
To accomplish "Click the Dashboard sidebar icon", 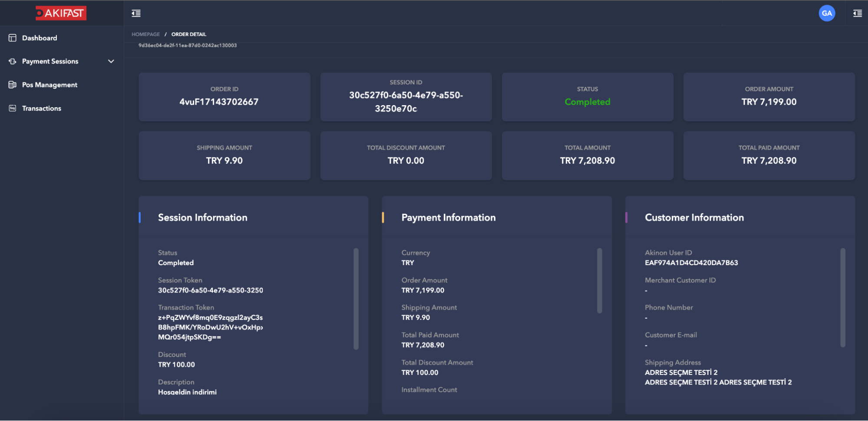I will (13, 38).
